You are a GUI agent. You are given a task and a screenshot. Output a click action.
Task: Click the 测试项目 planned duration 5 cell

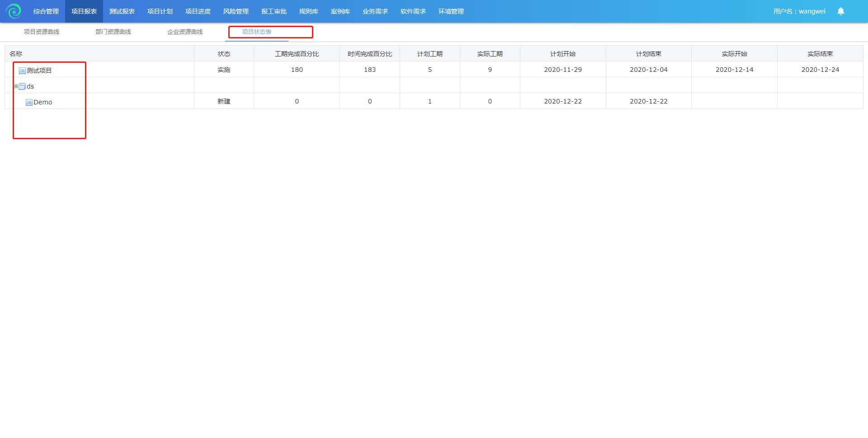pos(430,70)
